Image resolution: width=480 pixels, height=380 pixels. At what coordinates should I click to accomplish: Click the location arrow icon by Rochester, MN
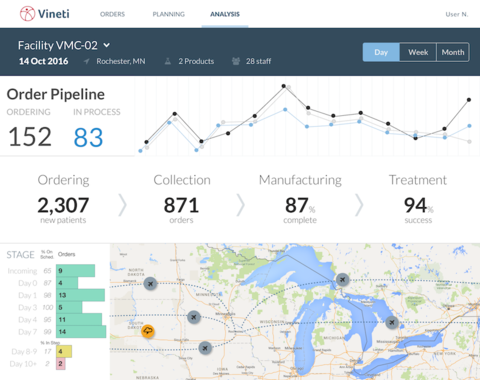click(87, 61)
